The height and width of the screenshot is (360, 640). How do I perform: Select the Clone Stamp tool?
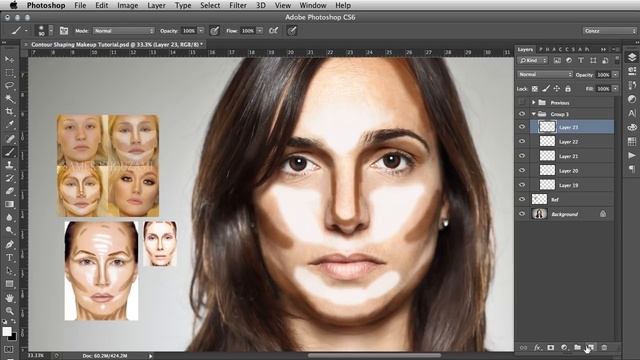coord(9,165)
